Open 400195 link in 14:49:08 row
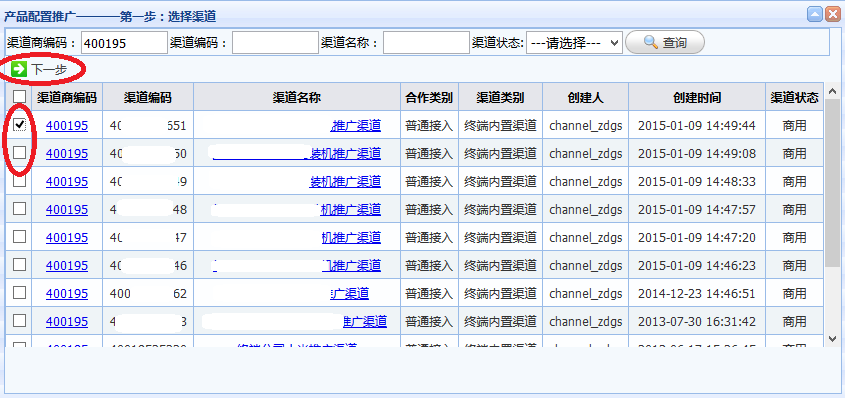Image resolution: width=845 pixels, height=398 pixels. coord(67,153)
